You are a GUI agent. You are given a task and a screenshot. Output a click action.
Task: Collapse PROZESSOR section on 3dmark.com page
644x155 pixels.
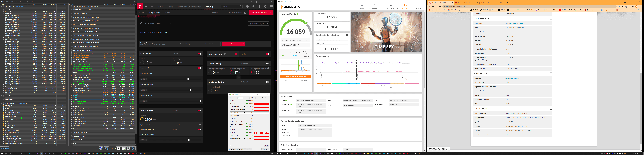point(551,74)
